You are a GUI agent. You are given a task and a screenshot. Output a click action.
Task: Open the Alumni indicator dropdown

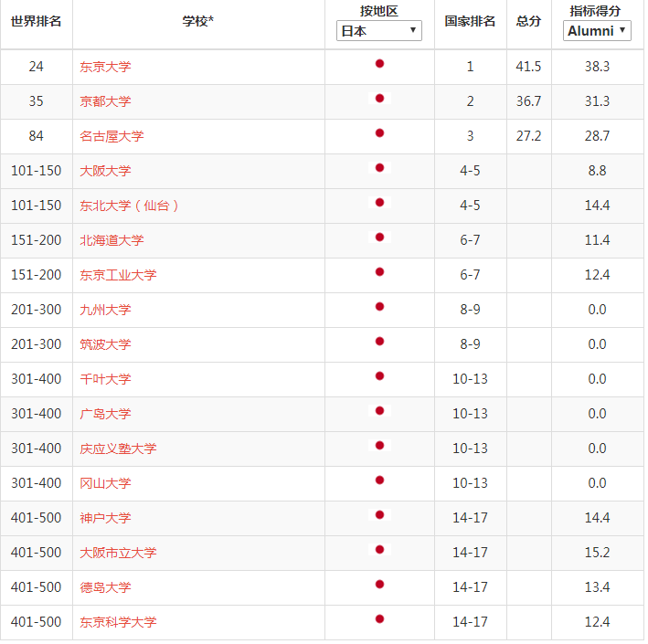[597, 31]
